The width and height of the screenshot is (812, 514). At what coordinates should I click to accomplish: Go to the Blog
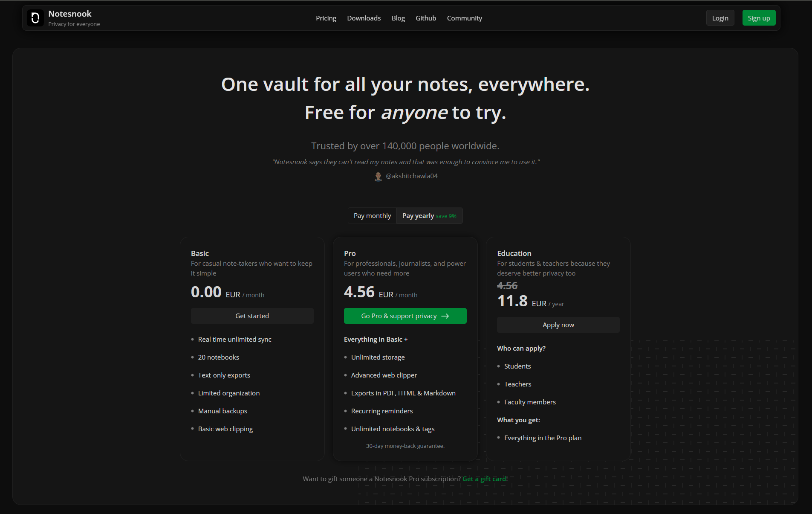coord(398,18)
